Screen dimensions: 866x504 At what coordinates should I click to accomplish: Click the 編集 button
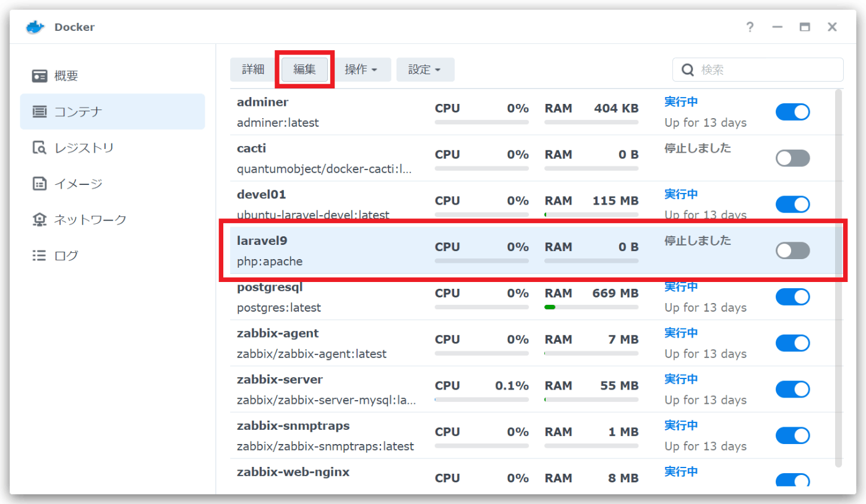click(304, 70)
